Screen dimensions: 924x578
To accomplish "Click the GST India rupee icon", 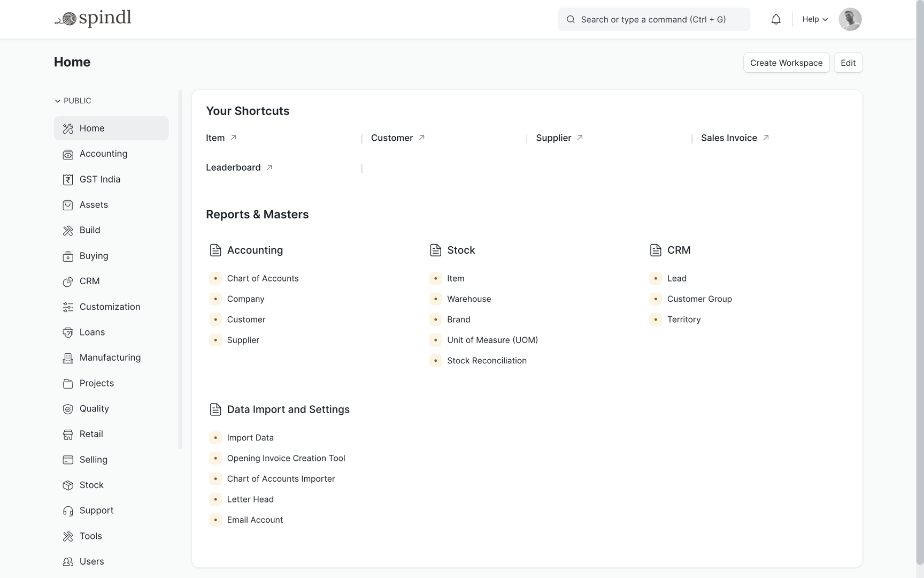I will [68, 180].
